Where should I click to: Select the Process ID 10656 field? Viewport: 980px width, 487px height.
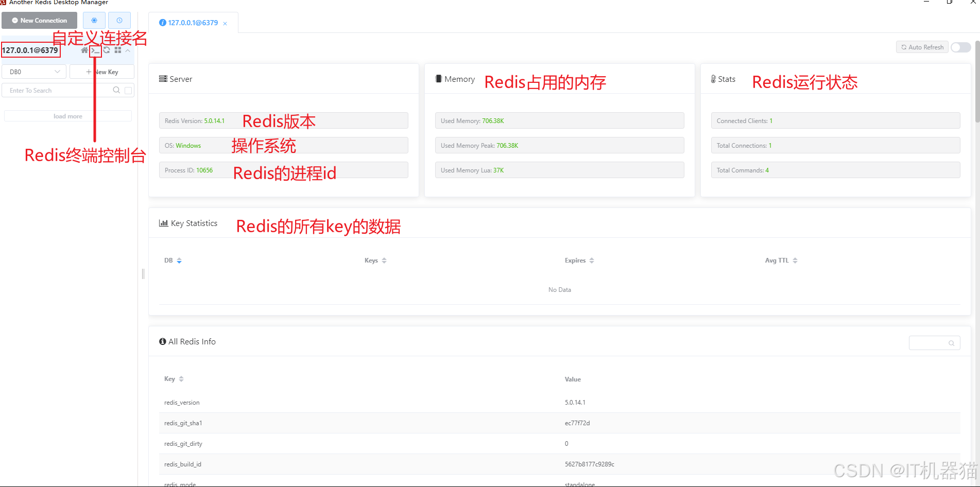coord(284,170)
